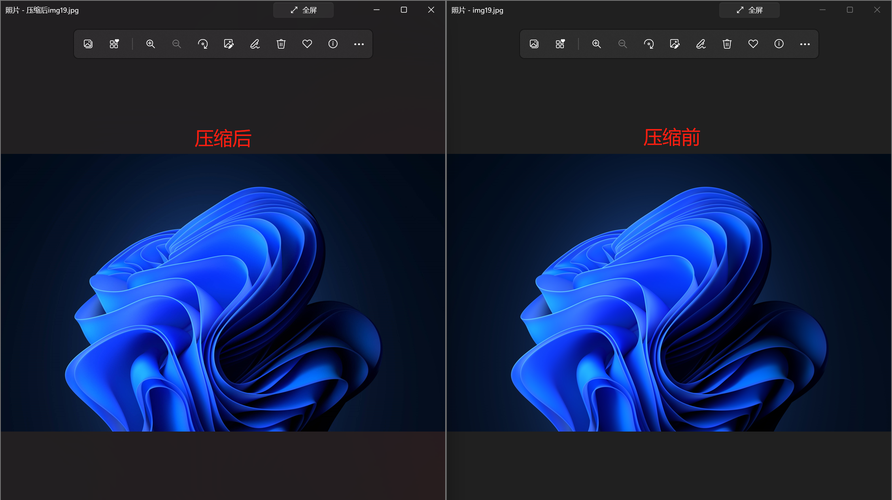Rotate the 压缩后img19.jpg image
This screenshot has width=892, height=500.
pos(203,44)
